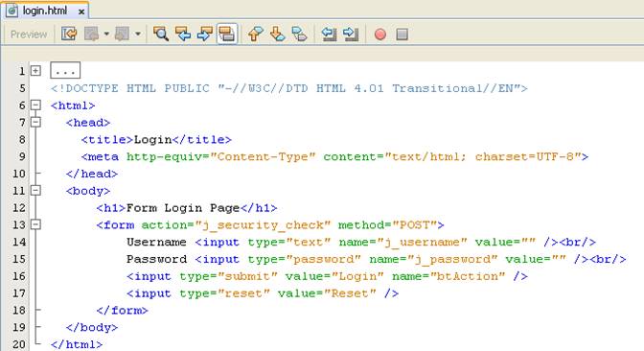Open the Forward history dropdown arrow
The height and width of the screenshot is (351, 644).
(x=138, y=34)
